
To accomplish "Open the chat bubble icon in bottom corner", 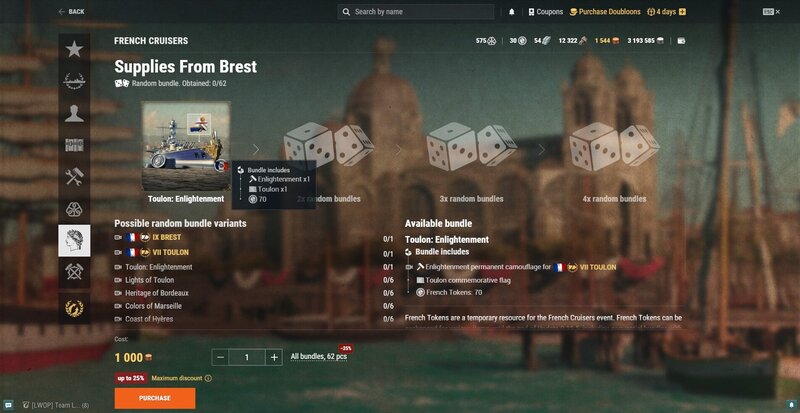I will click(8, 405).
